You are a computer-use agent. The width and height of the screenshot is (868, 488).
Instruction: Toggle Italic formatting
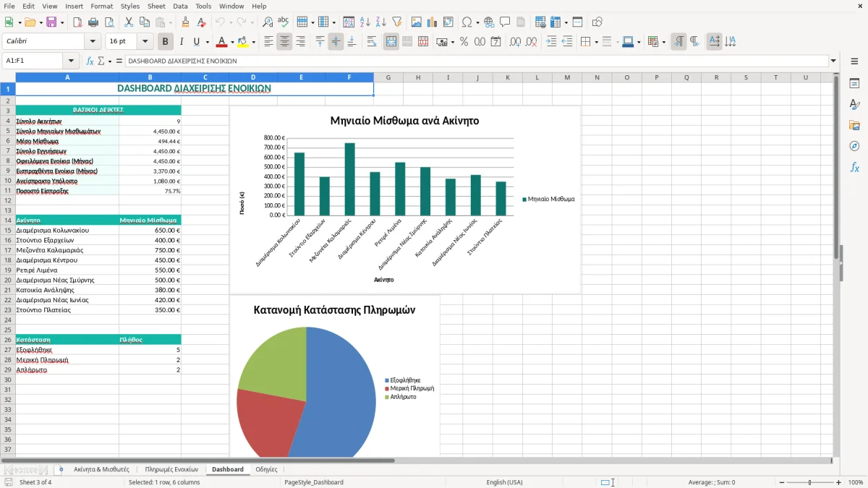coord(181,42)
